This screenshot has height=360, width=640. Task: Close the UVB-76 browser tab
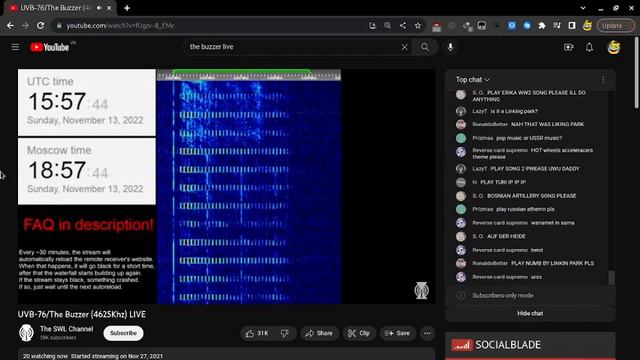(x=109, y=8)
